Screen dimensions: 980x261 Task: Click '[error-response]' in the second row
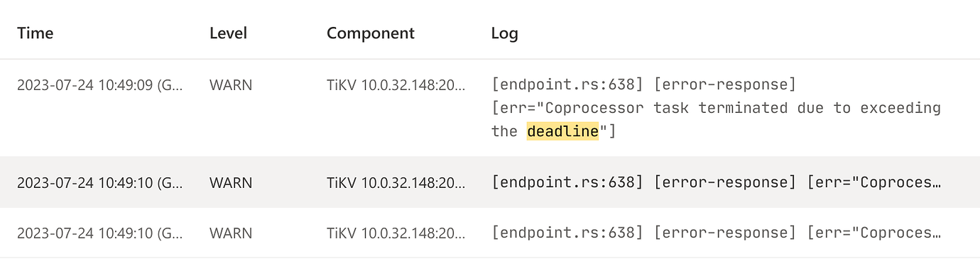click(x=725, y=182)
